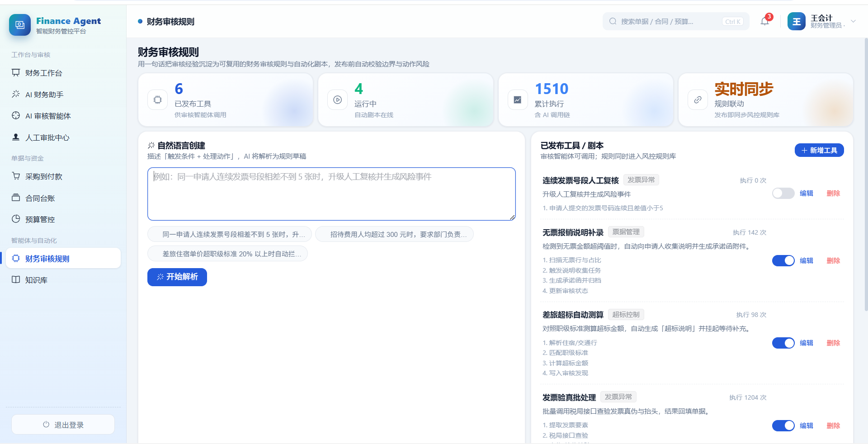Go to 财务工作台 menu item
Screen dimensions: 868x444
pos(63,73)
